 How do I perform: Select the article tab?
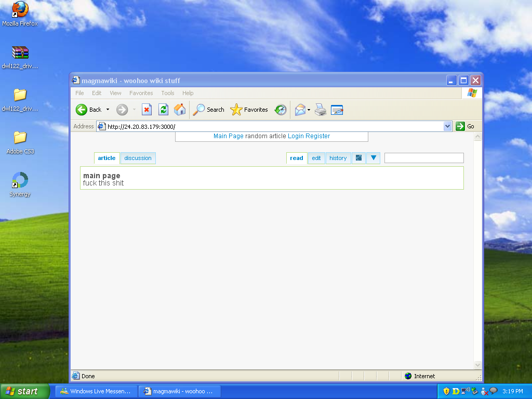(x=107, y=158)
